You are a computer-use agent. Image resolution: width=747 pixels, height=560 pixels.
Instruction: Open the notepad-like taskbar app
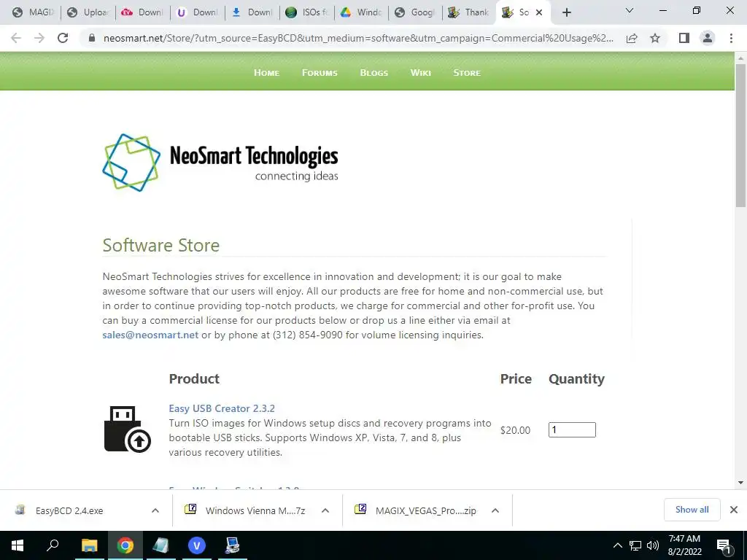click(160, 545)
